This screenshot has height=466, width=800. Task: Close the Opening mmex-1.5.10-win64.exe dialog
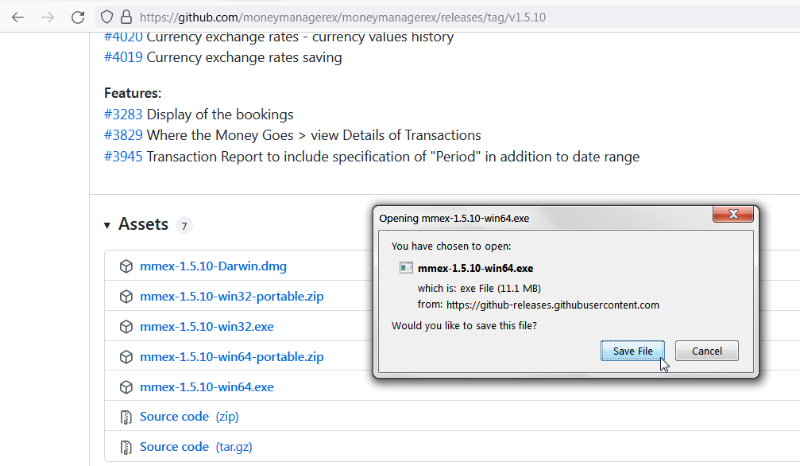click(733, 214)
